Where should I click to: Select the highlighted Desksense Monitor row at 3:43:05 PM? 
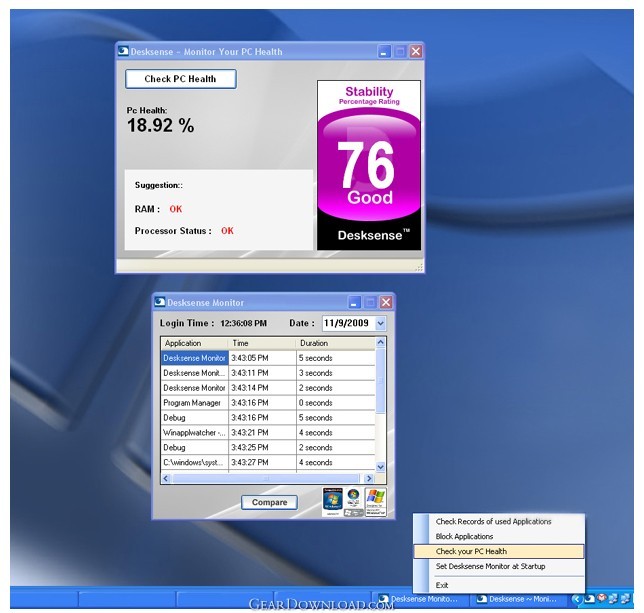click(268, 358)
